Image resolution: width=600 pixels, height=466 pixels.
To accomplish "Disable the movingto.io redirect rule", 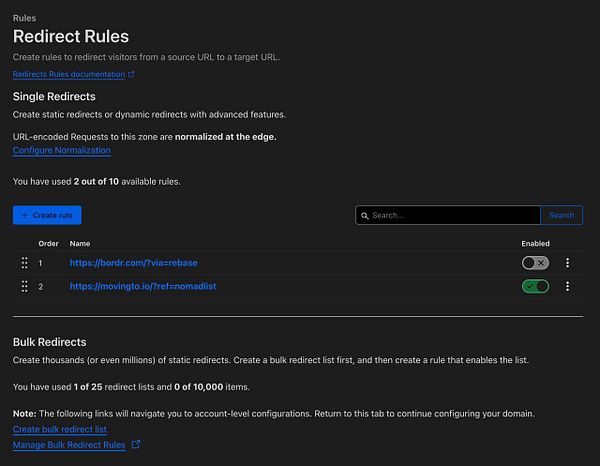I will pos(535,287).
